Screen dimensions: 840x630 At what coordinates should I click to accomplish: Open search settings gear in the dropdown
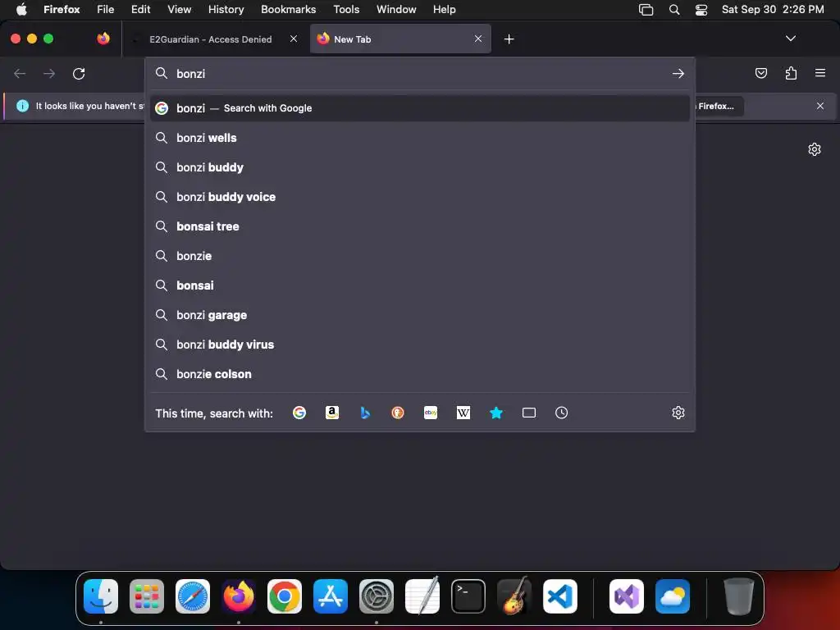[678, 413]
